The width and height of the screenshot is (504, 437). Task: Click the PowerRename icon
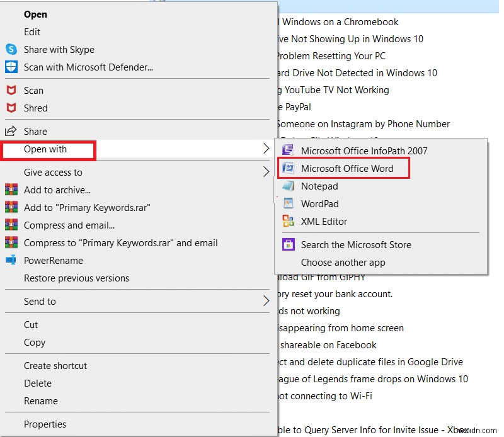click(x=11, y=259)
